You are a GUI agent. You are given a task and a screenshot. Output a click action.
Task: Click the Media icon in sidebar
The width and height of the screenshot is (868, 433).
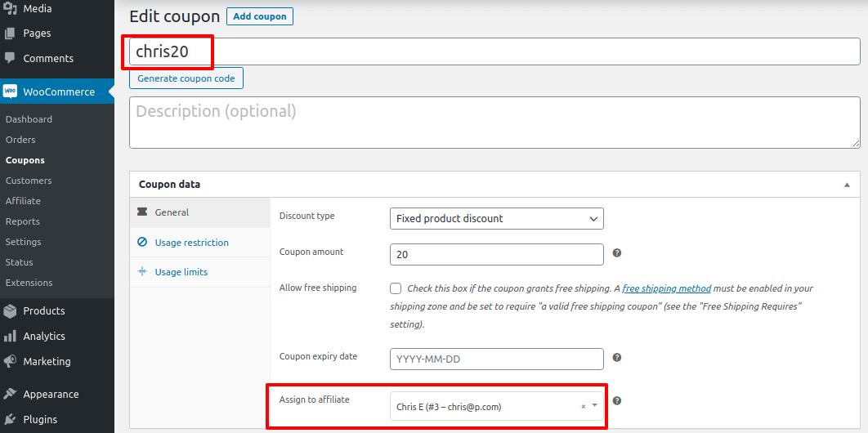pos(10,8)
